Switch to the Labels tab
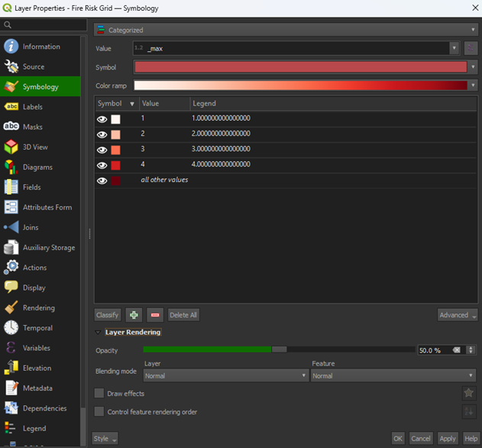482x448 pixels. (x=32, y=107)
